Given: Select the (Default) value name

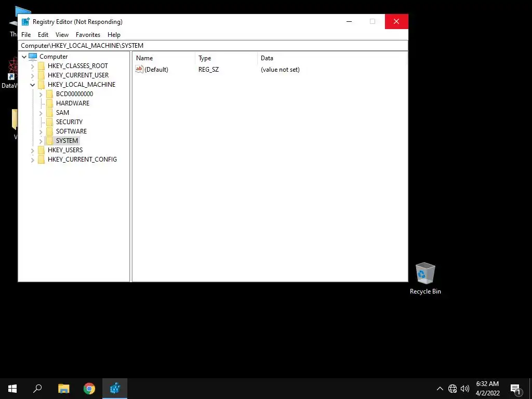Looking at the screenshot, I should click(156, 70).
